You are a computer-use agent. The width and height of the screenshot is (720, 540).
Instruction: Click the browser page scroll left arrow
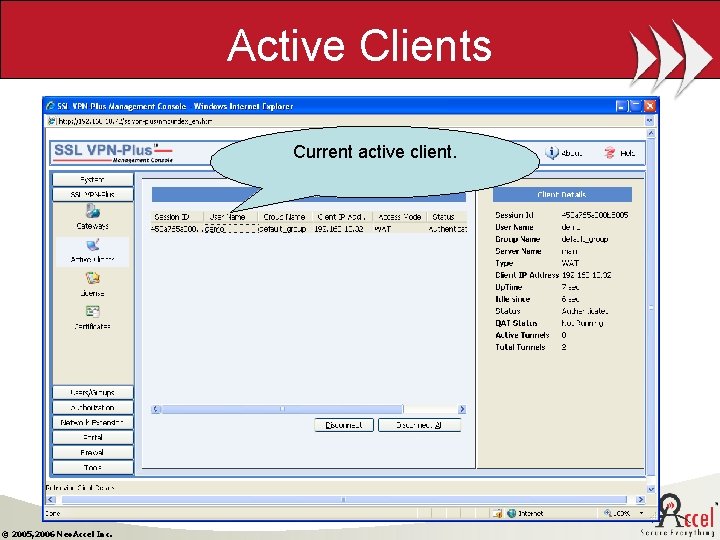(x=51, y=500)
